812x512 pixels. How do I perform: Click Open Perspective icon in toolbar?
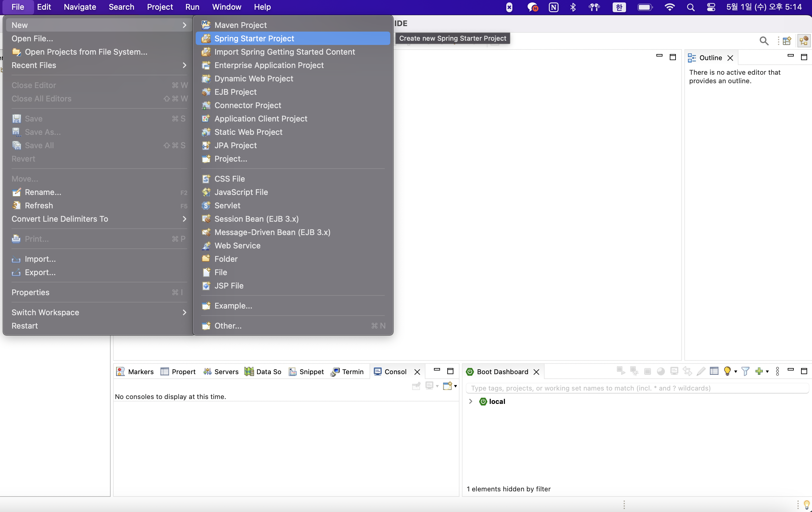pos(787,41)
